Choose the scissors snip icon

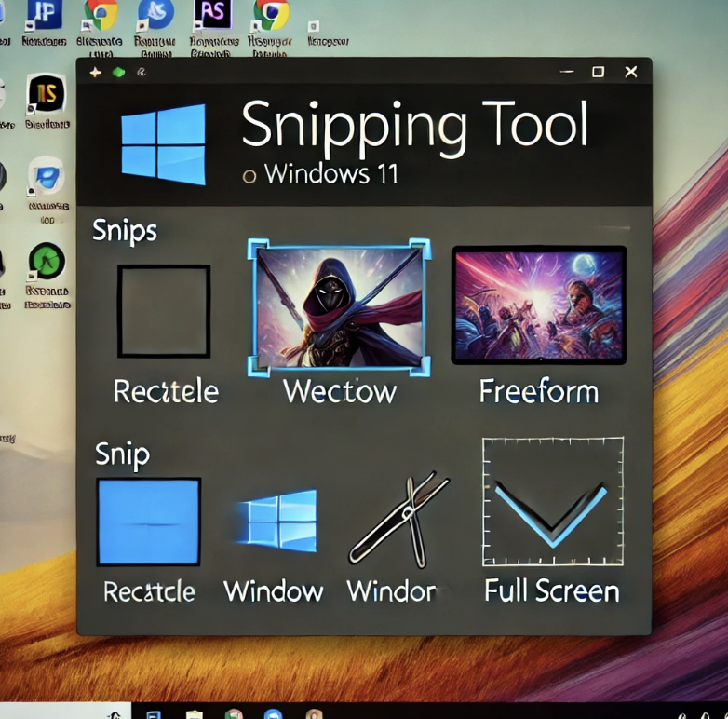tap(400, 521)
